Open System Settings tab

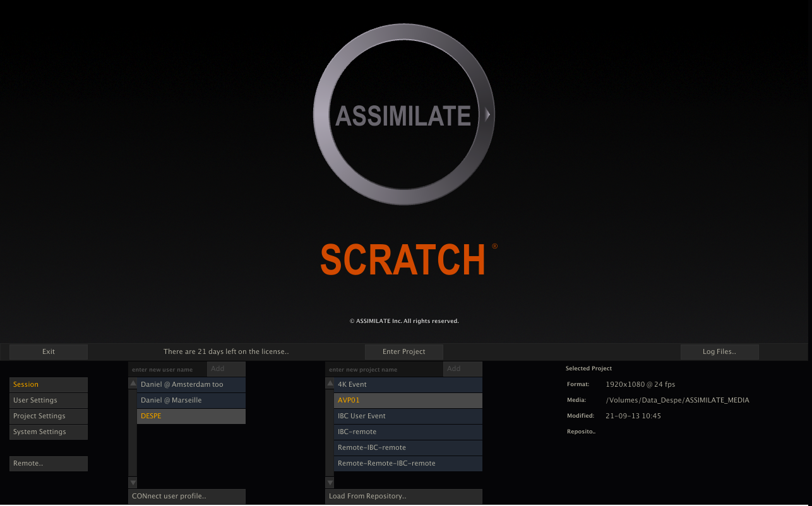point(49,432)
